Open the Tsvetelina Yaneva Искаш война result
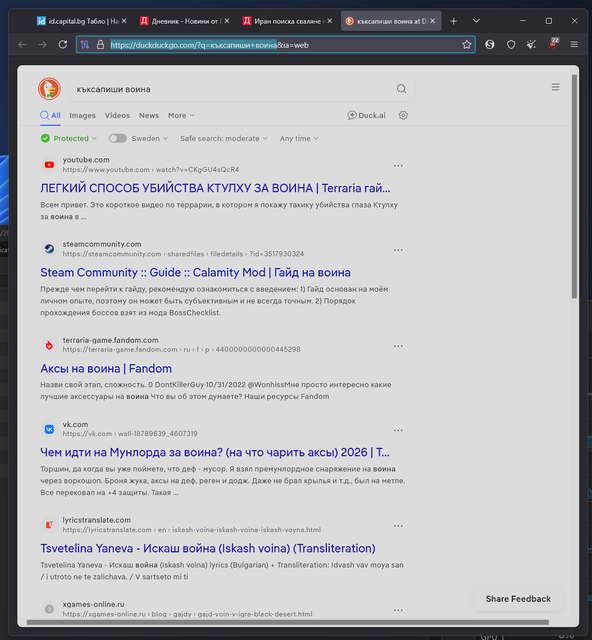This screenshot has height=640, width=592. pos(208,548)
